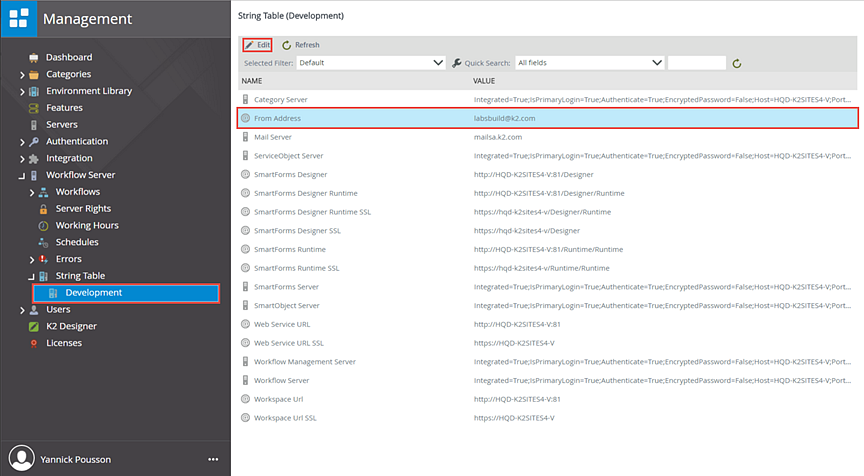Click the green search refresh icon
This screenshot has height=476, width=864.
[x=737, y=63]
